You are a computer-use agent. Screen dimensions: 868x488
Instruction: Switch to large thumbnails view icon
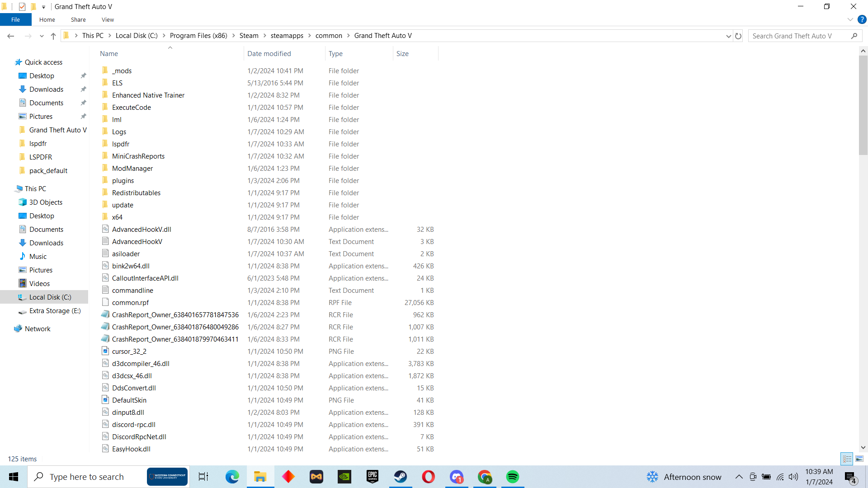859,459
